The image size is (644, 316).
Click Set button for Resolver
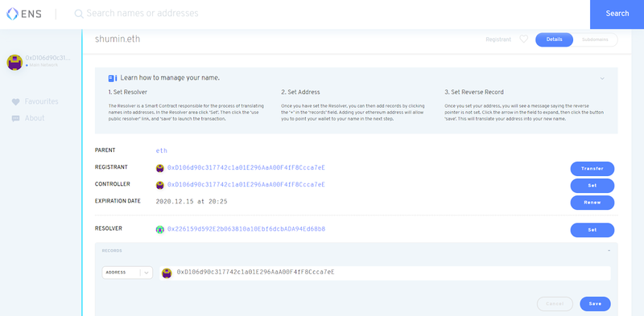pyautogui.click(x=592, y=230)
